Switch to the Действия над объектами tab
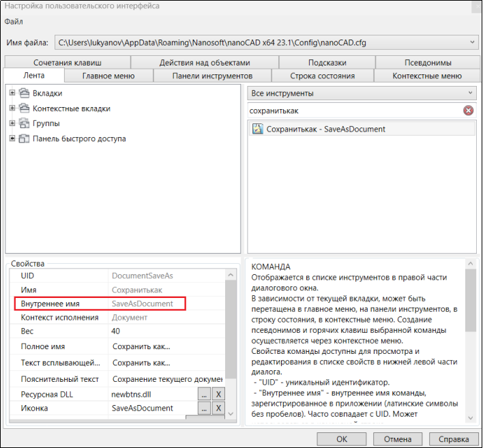Viewport: 483px width, 448px height. pos(205,63)
